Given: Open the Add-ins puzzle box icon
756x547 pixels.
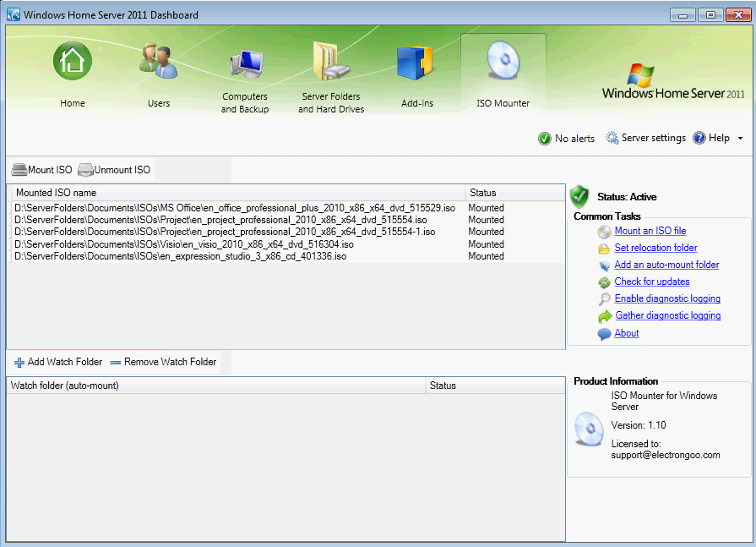Looking at the screenshot, I should tap(415, 63).
